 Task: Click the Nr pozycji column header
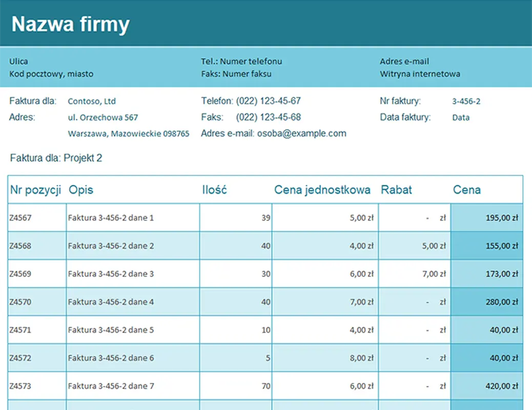pyautogui.click(x=35, y=190)
